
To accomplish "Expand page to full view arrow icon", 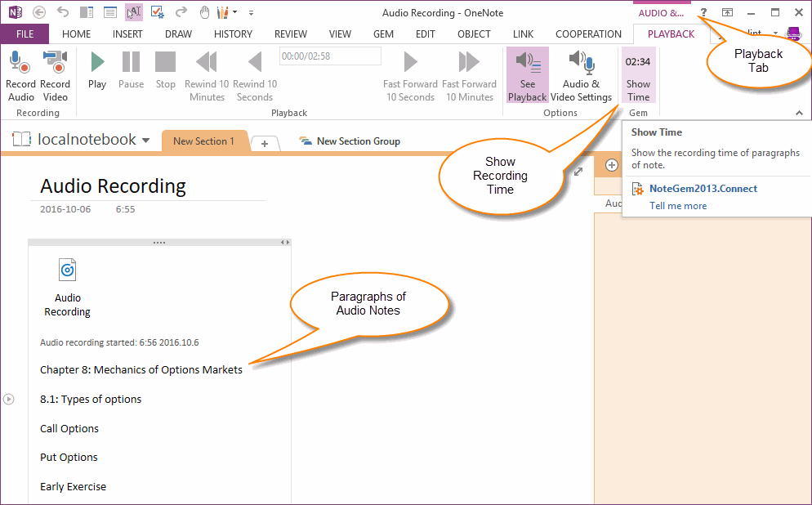I will pyautogui.click(x=578, y=172).
